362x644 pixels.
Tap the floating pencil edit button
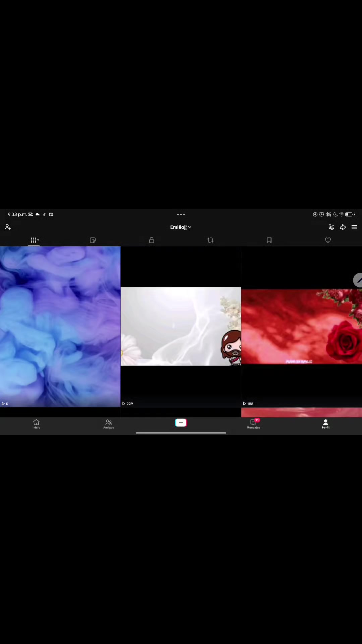click(358, 280)
